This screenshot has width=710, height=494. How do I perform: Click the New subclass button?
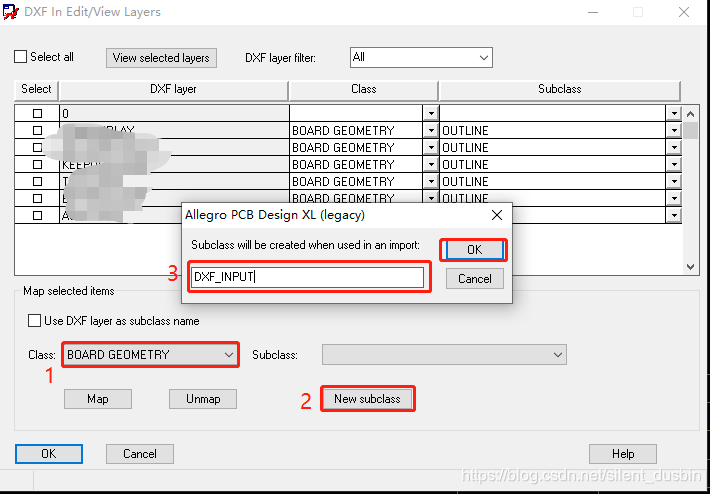(x=367, y=399)
